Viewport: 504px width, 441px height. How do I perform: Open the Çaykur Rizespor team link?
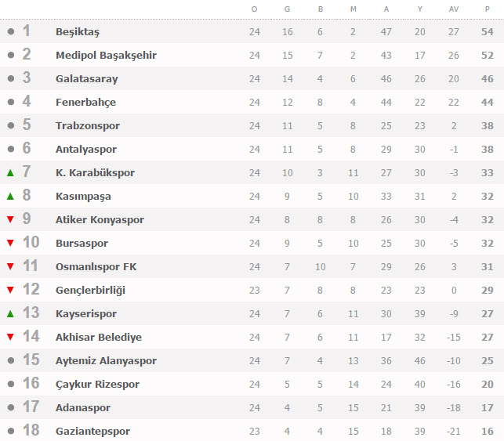pyautogui.click(x=97, y=384)
